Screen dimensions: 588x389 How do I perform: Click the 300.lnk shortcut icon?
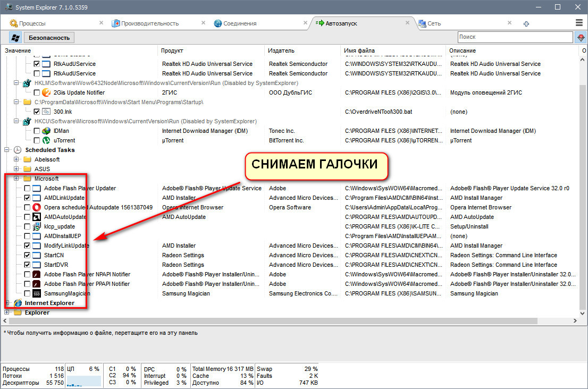tap(46, 112)
